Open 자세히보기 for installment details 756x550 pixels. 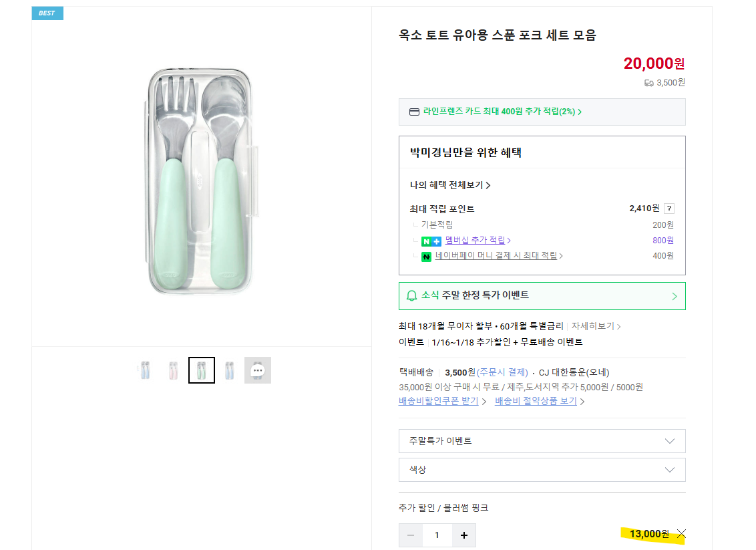click(593, 325)
